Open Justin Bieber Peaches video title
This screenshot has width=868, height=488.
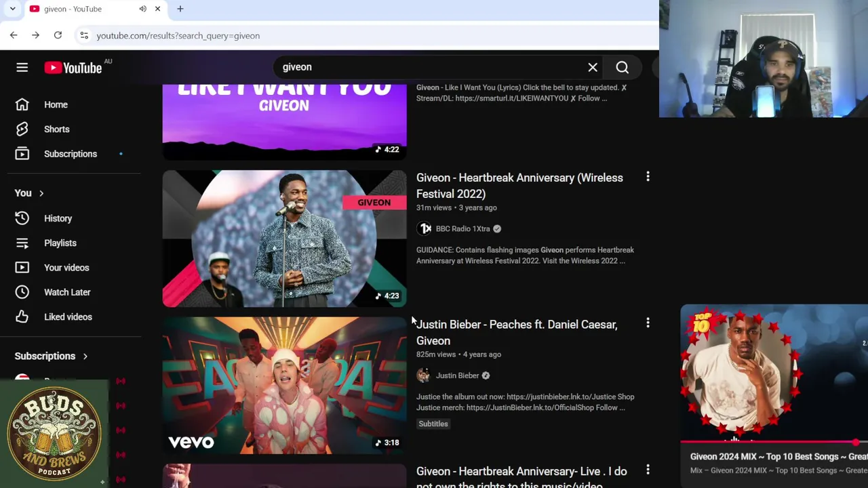517,332
